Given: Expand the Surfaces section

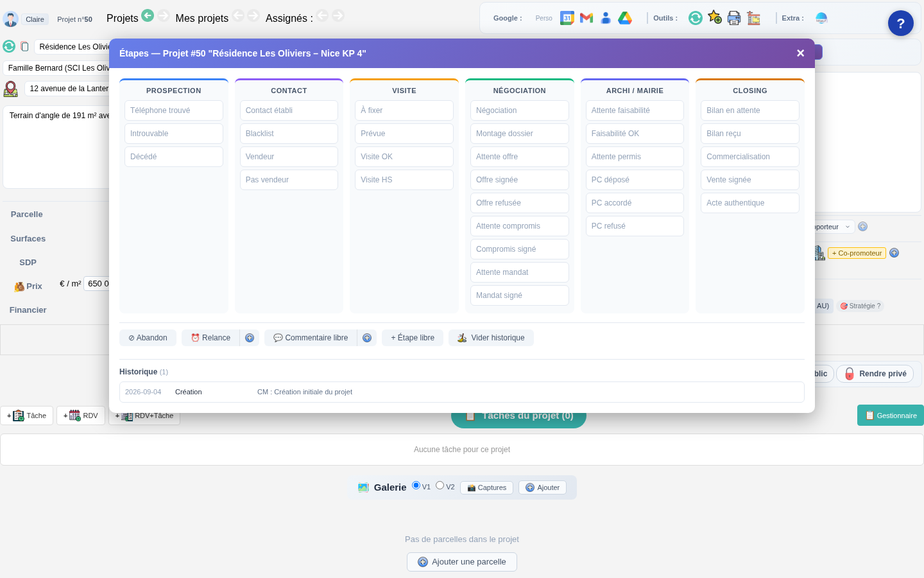Looking at the screenshot, I should pos(28,239).
